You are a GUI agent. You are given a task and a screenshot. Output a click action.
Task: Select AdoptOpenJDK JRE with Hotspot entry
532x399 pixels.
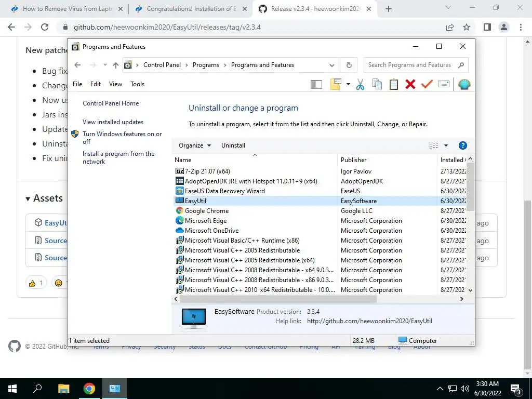tap(320, 181)
